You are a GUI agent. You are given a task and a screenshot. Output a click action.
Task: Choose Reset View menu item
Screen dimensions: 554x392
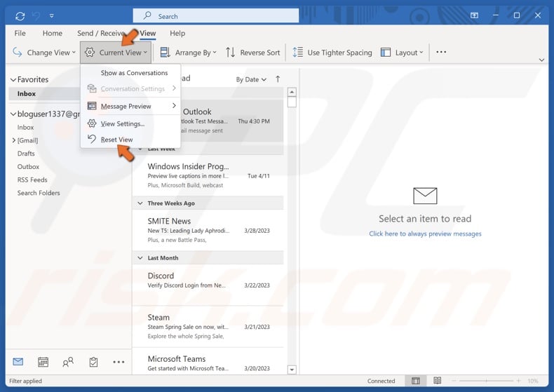[x=130, y=140]
